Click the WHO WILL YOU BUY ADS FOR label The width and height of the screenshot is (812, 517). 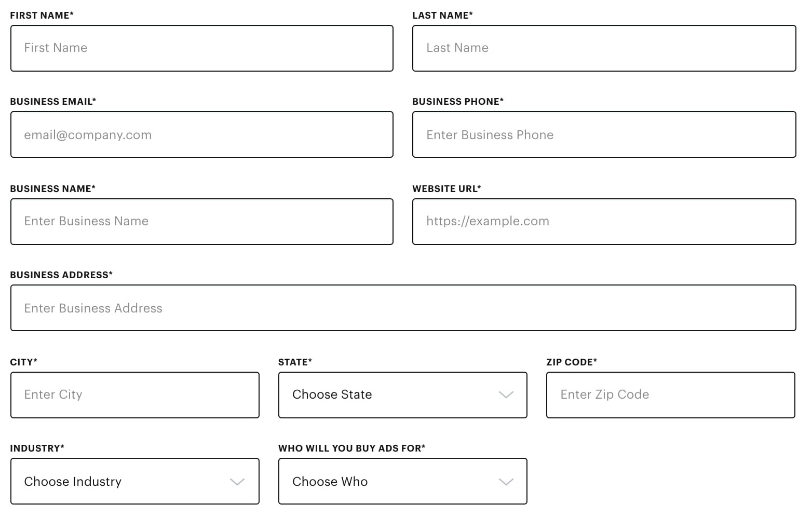351,448
